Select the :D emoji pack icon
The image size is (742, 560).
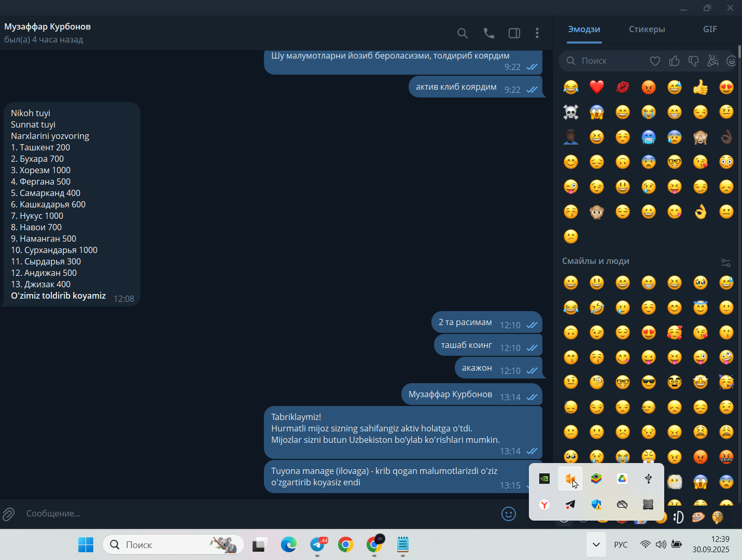(679, 517)
